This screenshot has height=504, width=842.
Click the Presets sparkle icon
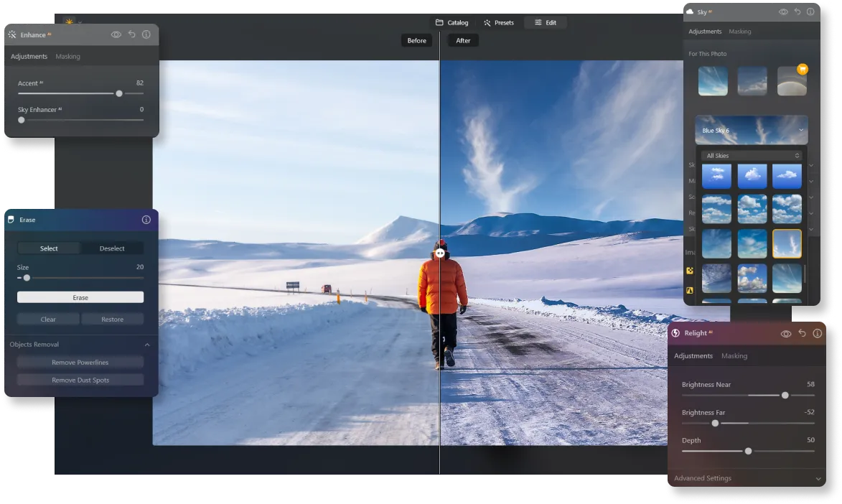[x=487, y=22]
